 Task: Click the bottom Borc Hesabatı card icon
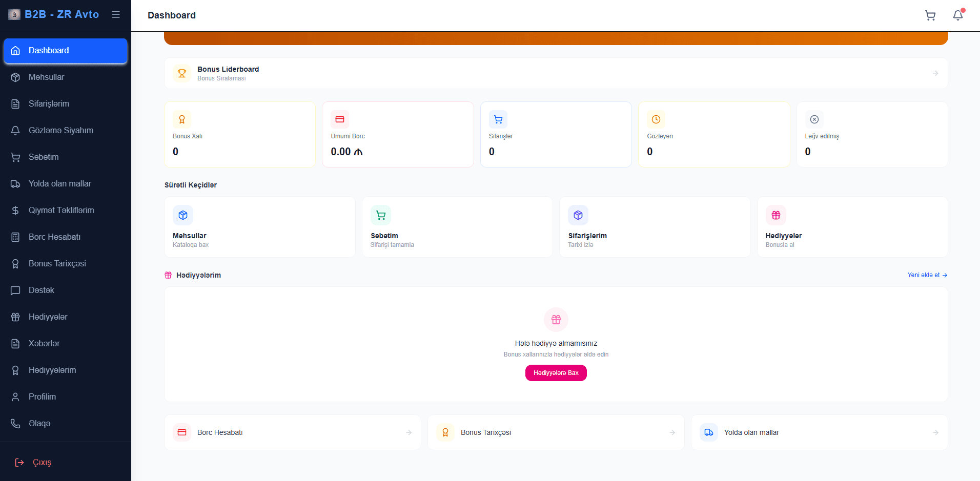[182, 432]
